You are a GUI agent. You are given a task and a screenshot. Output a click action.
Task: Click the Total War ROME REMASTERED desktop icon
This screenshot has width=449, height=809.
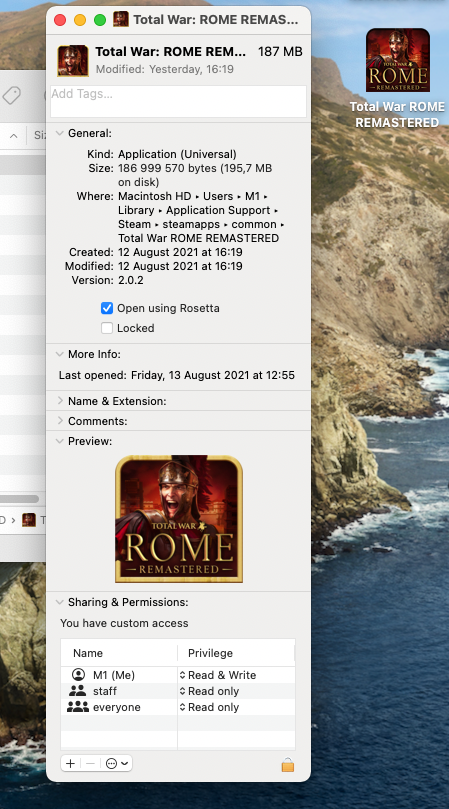tap(397, 60)
